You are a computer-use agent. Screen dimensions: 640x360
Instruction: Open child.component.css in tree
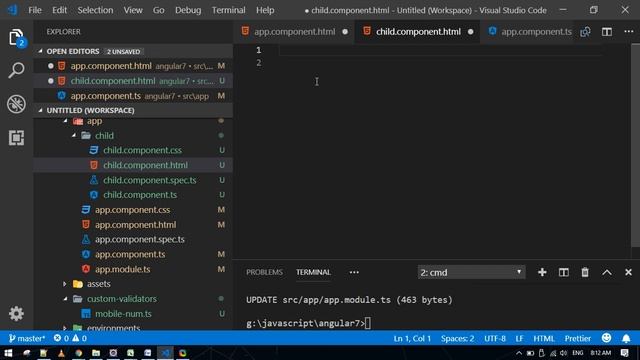click(x=142, y=151)
